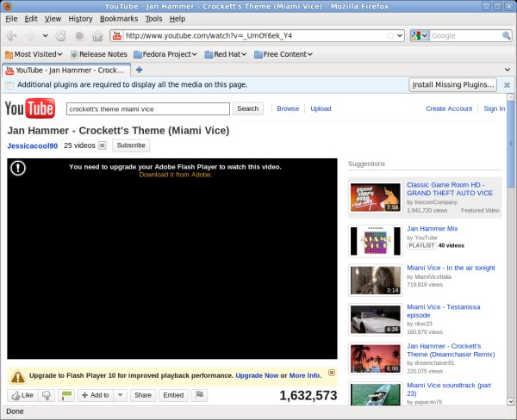Click the Subscribe button
The width and height of the screenshot is (517, 420).
[x=130, y=145]
